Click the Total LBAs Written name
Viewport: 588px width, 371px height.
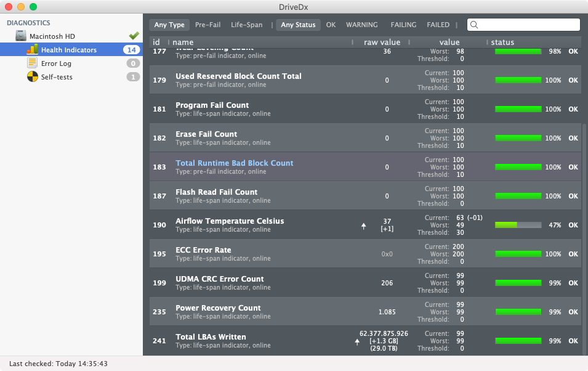211,337
